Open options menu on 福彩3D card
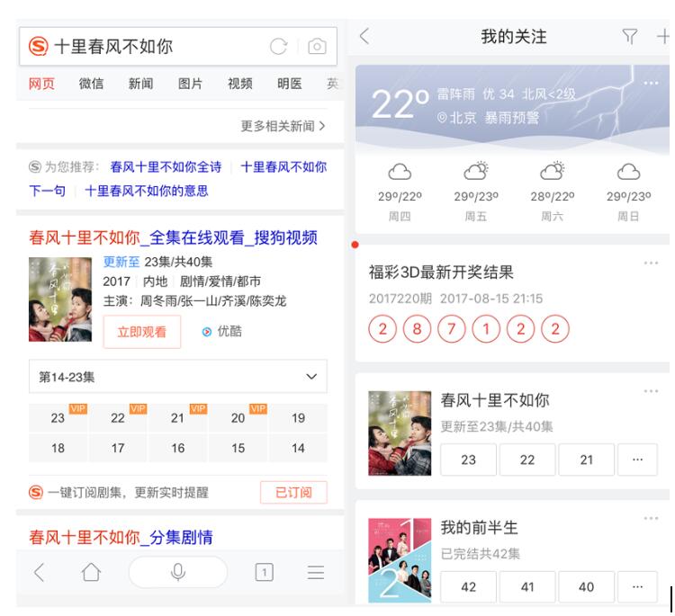The height and width of the screenshot is (616, 675). tap(651, 263)
